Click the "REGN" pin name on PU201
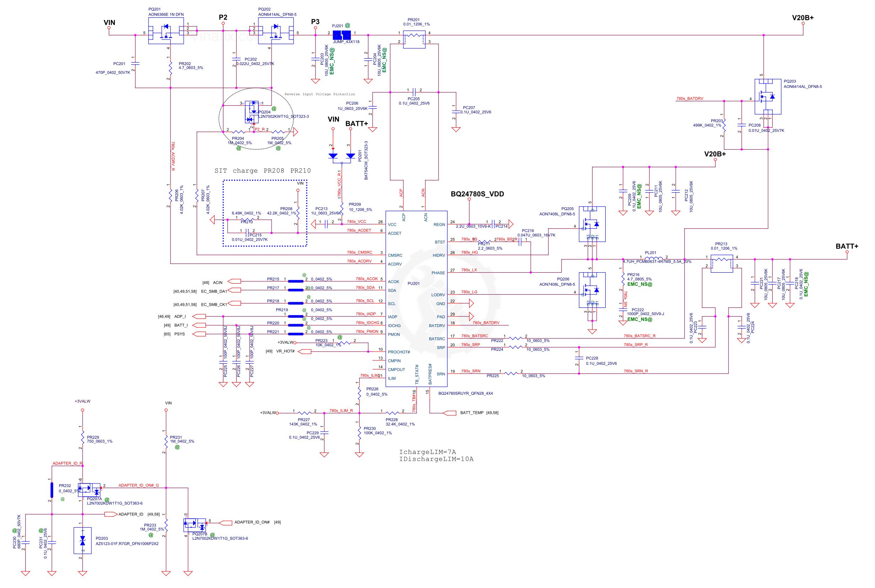875x588 pixels. (439, 225)
